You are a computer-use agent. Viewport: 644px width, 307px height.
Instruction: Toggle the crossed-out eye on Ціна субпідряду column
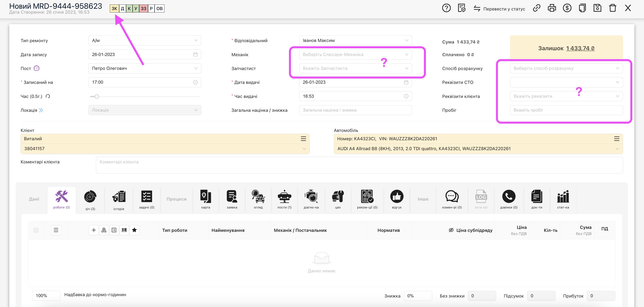click(451, 230)
